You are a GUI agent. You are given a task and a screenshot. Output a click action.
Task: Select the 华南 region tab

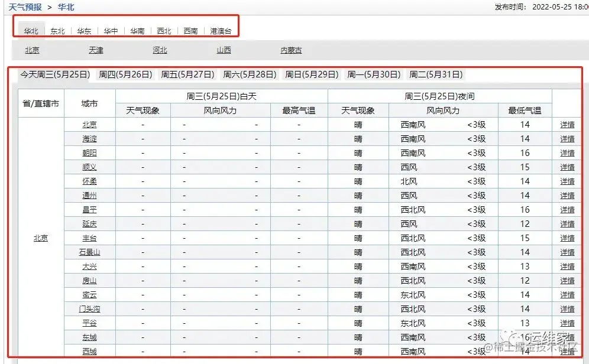click(x=137, y=31)
